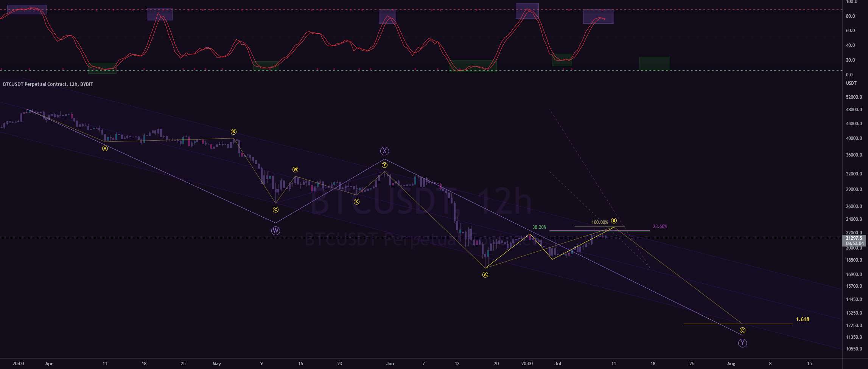This screenshot has height=369, width=868.
Task: Click the oscillator 40.0 scale value
Action: tap(850, 45)
